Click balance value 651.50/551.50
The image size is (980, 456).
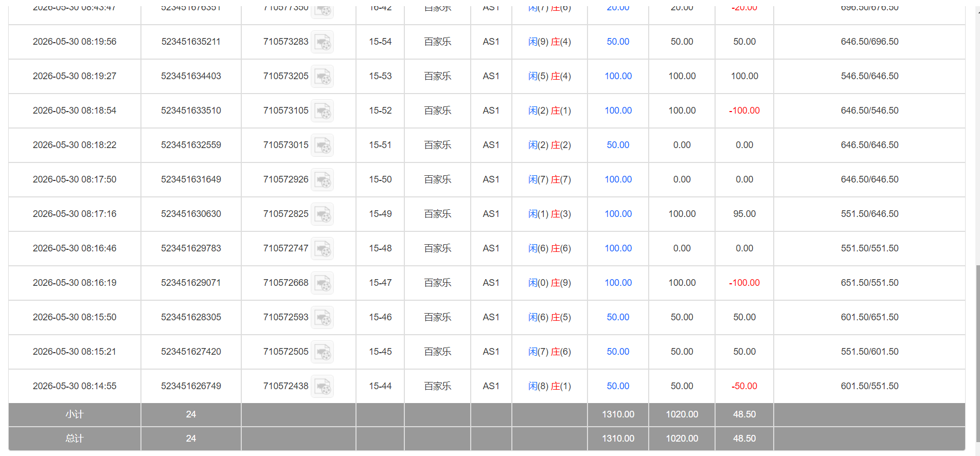[869, 283]
